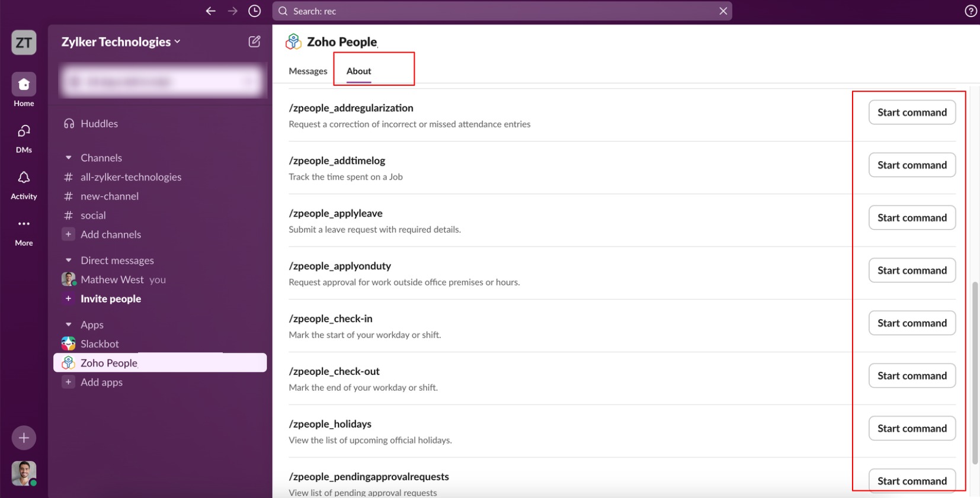This screenshot has height=498, width=980.
Task: Click the /zpeople_applyleave command name
Action: tap(335, 213)
